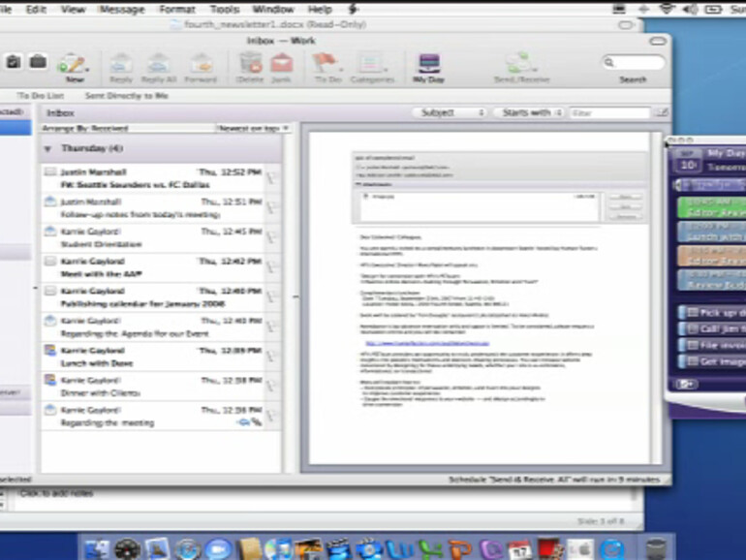This screenshot has width=746, height=560.
Task: Launch Safari from the Dock
Action: 187,549
